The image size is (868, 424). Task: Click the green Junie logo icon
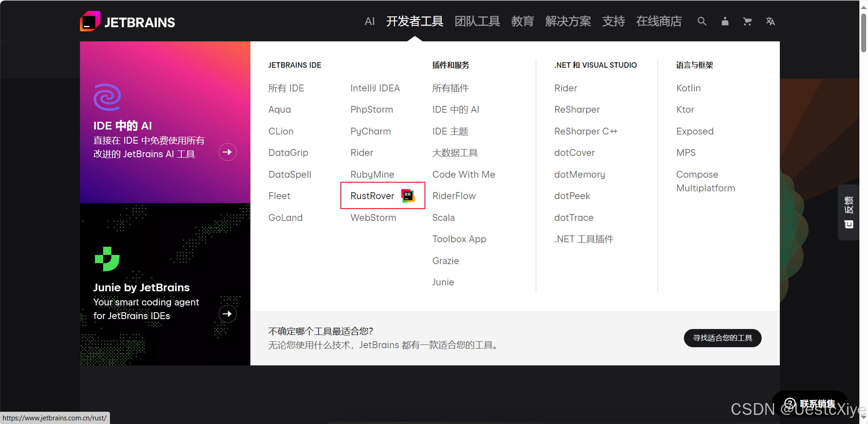pyautogui.click(x=107, y=259)
